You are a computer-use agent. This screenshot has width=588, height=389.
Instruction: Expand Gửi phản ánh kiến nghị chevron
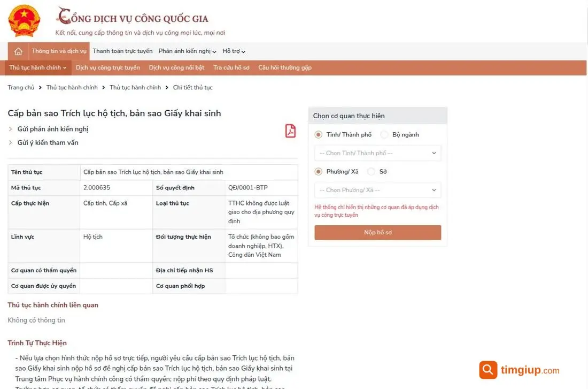(11, 129)
